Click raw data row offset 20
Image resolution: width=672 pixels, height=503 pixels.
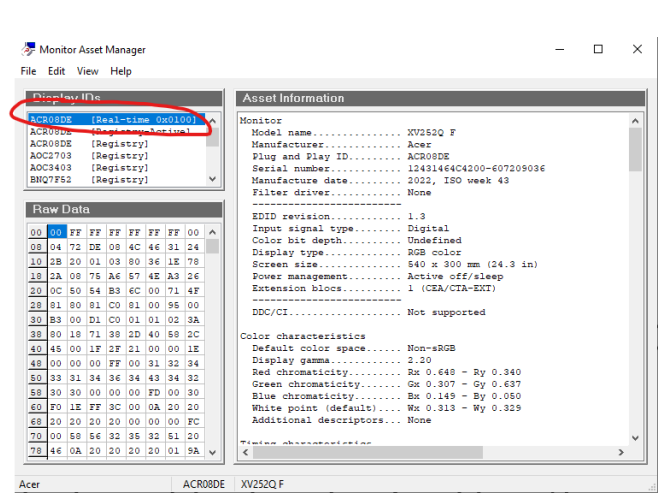coord(36,291)
